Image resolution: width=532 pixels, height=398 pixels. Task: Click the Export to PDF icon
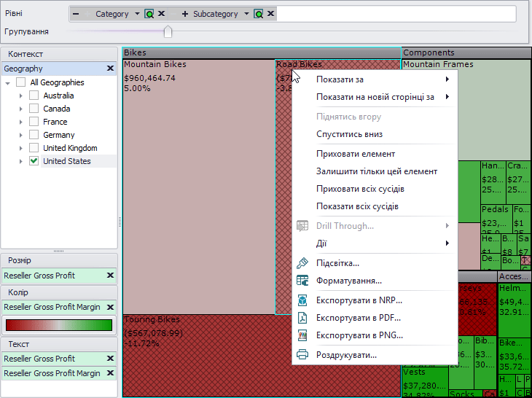[x=302, y=318]
